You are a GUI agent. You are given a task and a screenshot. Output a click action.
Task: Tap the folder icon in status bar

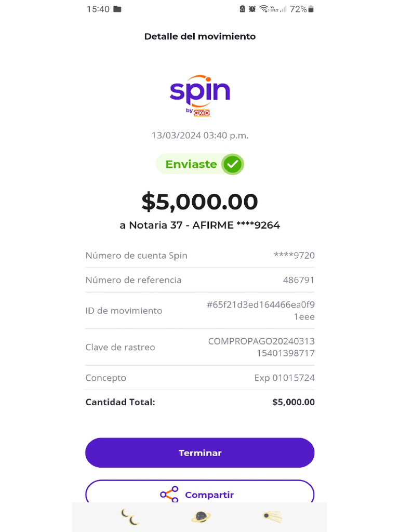[117, 9]
